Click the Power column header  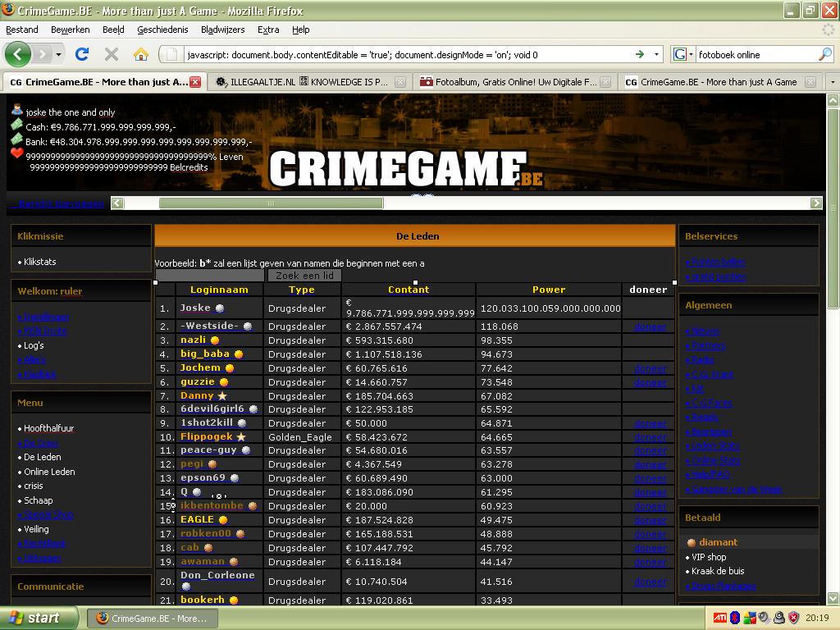click(549, 290)
